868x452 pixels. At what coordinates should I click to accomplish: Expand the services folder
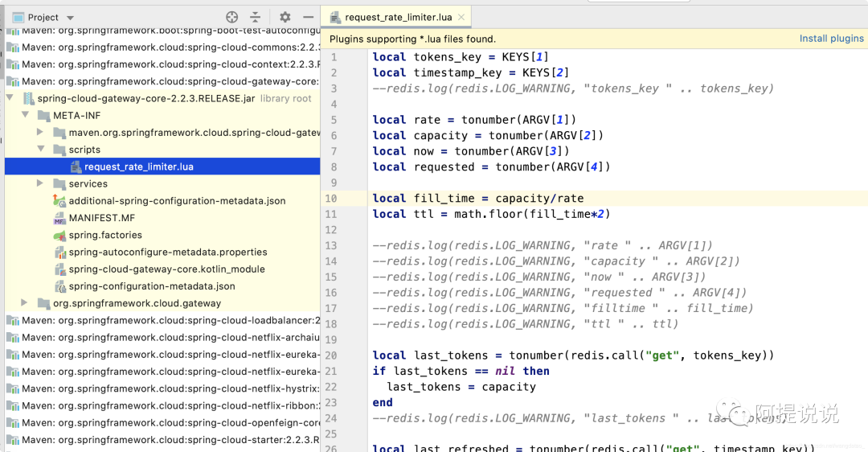(x=40, y=184)
